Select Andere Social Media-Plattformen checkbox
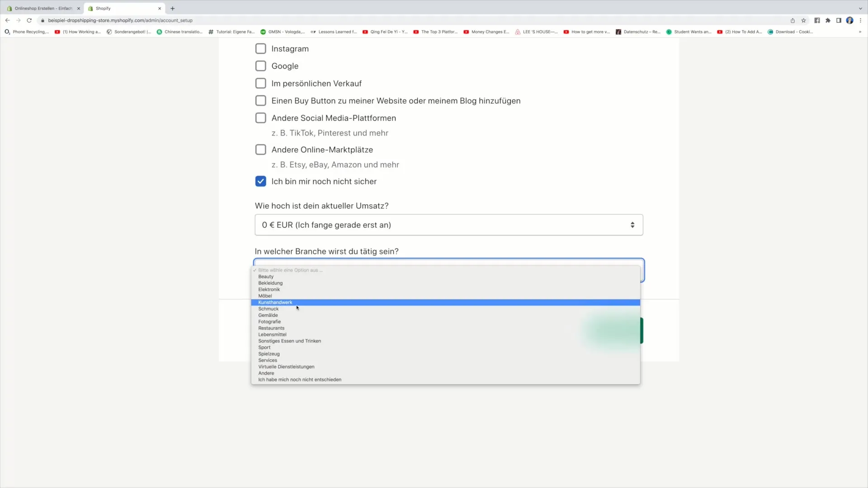Image resolution: width=868 pixels, height=488 pixels. pyautogui.click(x=261, y=118)
